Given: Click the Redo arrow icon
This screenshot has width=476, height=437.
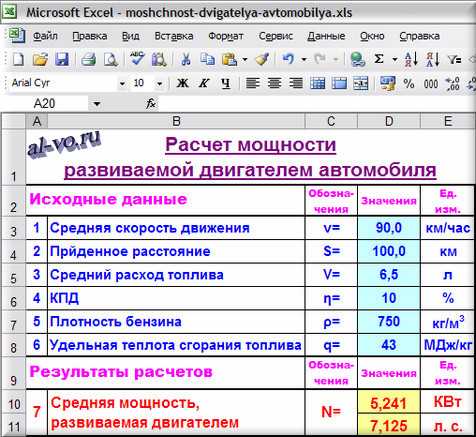Looking at the screenshot, I should [x=320, y=60].
